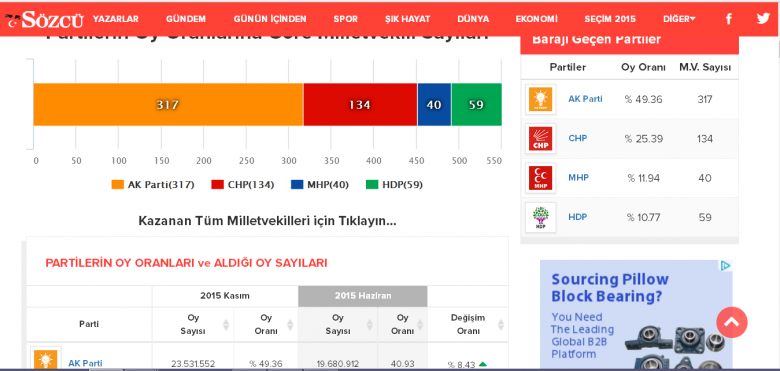Viewport: 780px width, 371px height.
Task: Open the SEÇİM 2015 section
Action: [610, 19]
